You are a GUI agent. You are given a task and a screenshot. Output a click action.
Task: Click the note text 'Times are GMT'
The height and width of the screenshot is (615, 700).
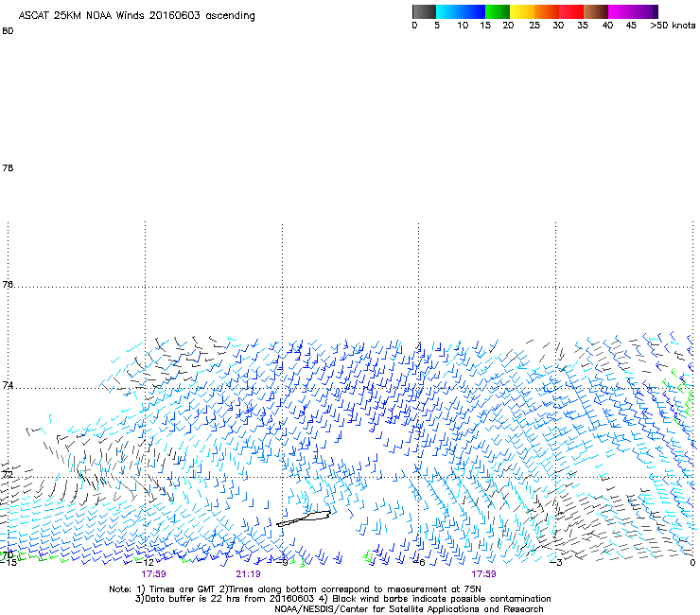pos(183,589)
